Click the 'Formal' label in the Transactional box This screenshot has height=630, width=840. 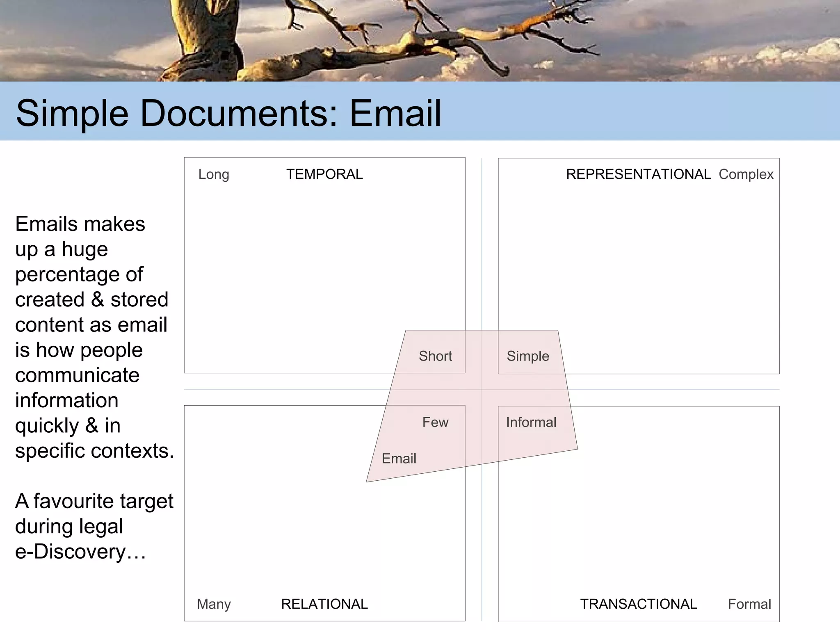click(x=749, y=604)
